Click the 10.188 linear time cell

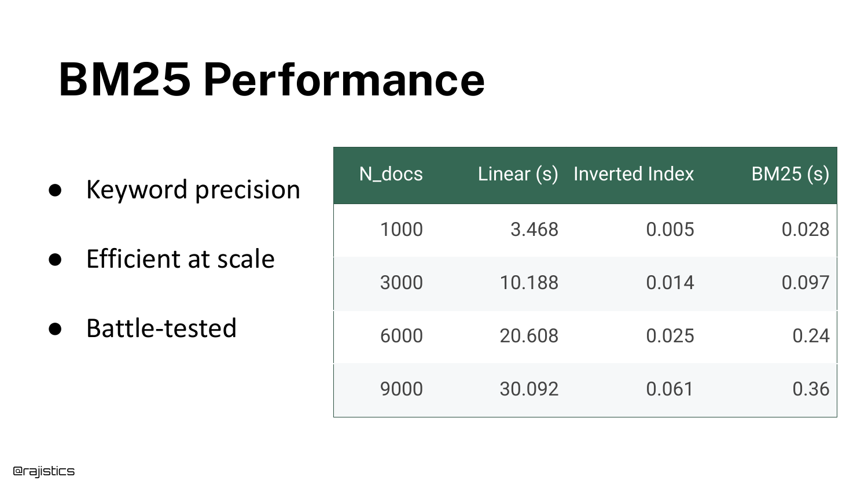click(528, 283)
